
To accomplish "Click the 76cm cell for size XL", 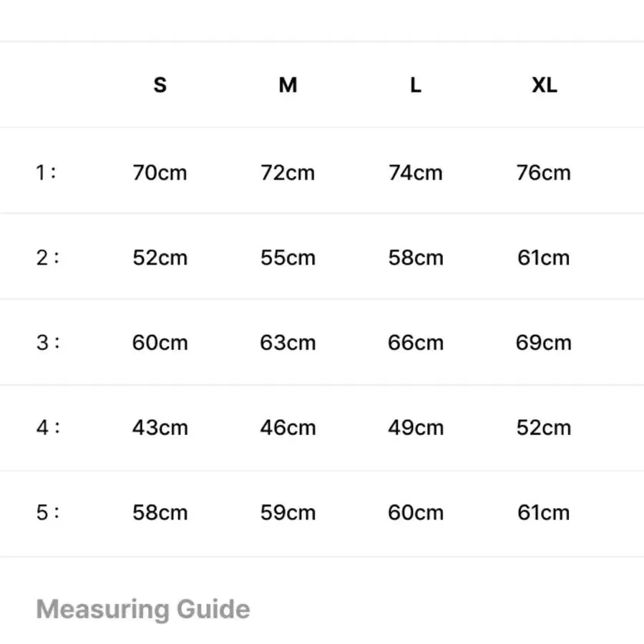I will coord(543,172).
